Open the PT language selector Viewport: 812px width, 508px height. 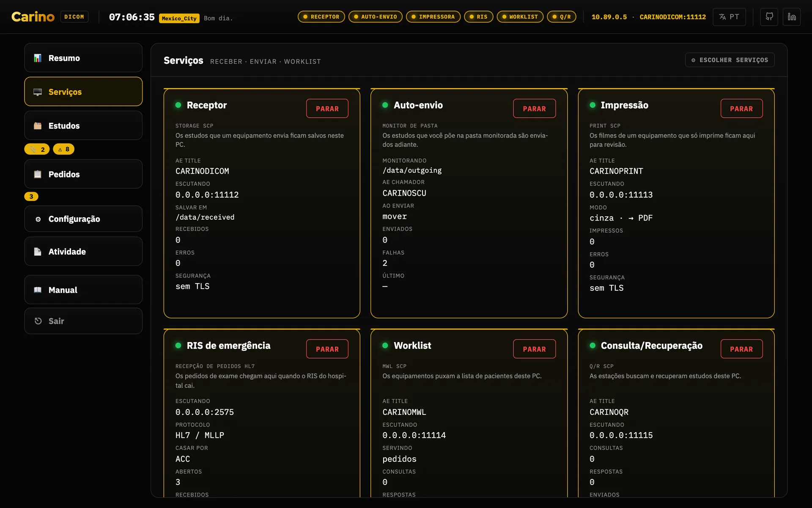[x=729, y=17]
